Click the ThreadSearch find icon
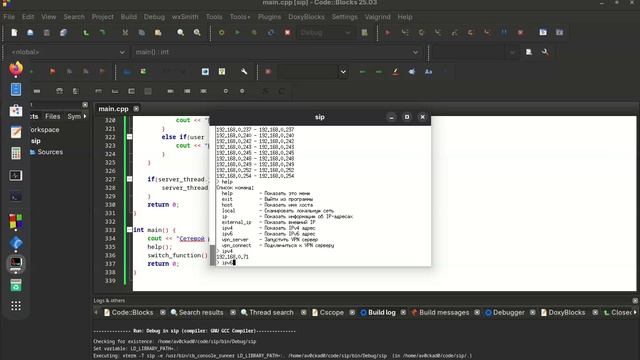This screenshot has width=640, height=360. pos(529,52)
